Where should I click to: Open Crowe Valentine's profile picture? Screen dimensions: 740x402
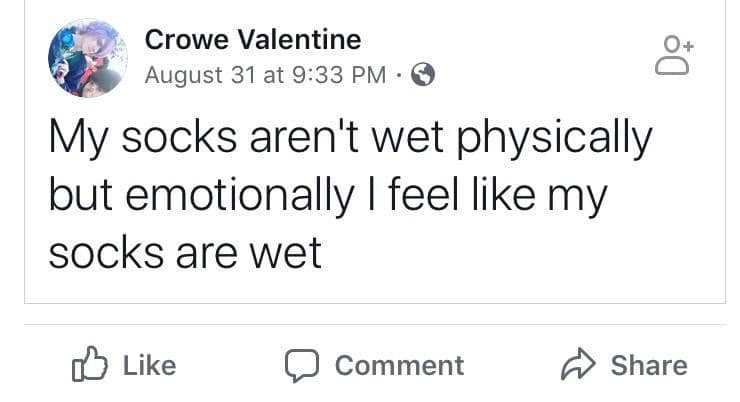coord(86,58)
